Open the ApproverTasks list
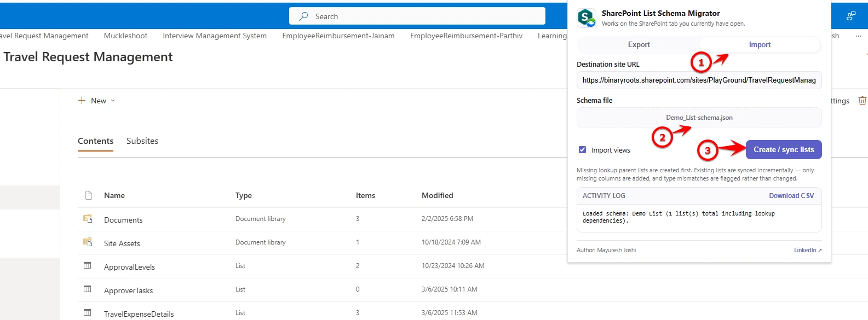The width and height of the screenshot is (868, 320). 129,290
